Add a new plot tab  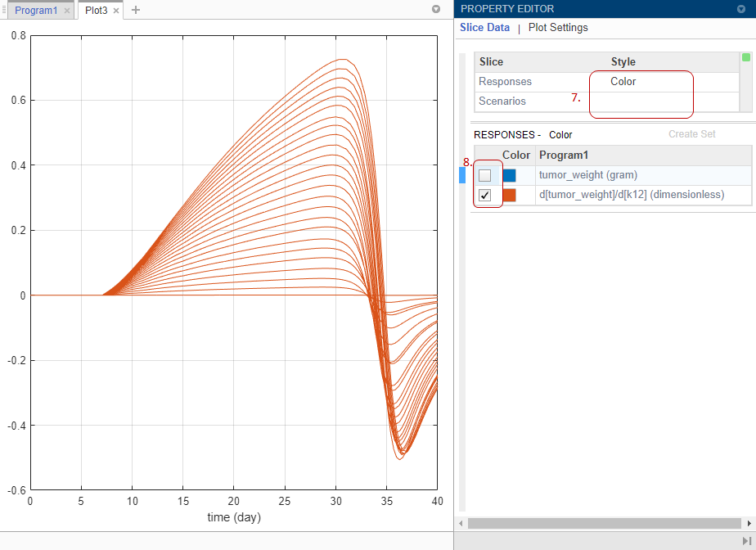[136, 10]
